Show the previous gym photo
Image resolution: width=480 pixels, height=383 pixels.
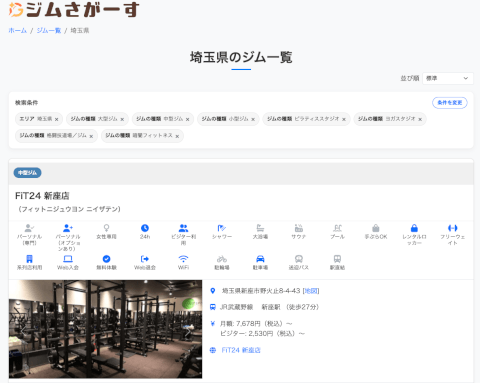point(23,330)
